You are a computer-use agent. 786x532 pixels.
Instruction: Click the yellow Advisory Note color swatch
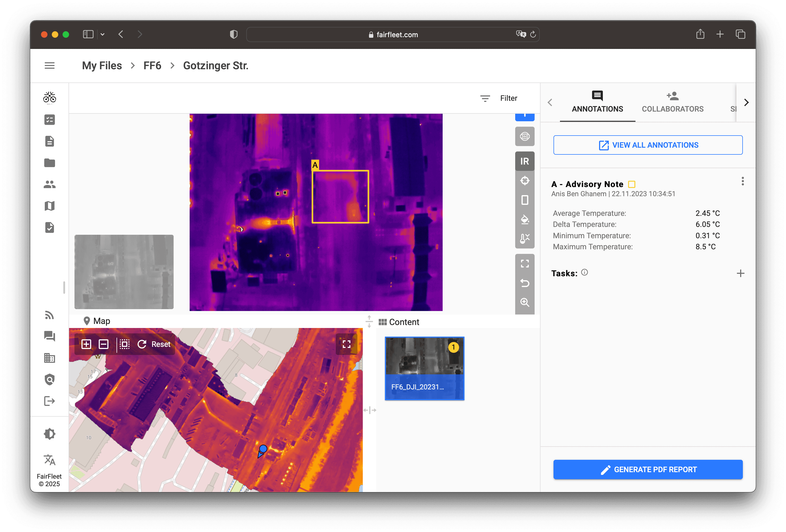click(631, 184)
